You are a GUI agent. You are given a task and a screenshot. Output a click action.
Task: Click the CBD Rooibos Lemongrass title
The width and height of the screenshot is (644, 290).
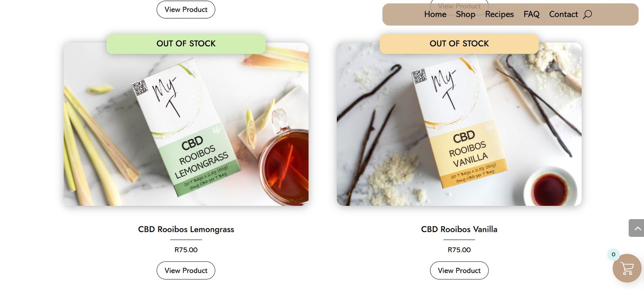coord(186,229)
